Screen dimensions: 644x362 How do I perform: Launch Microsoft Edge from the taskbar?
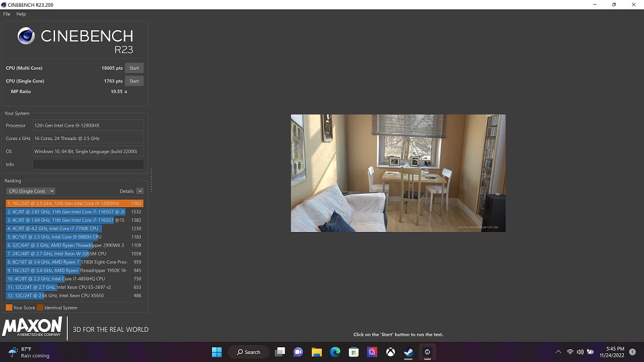[x=335, y=352]
